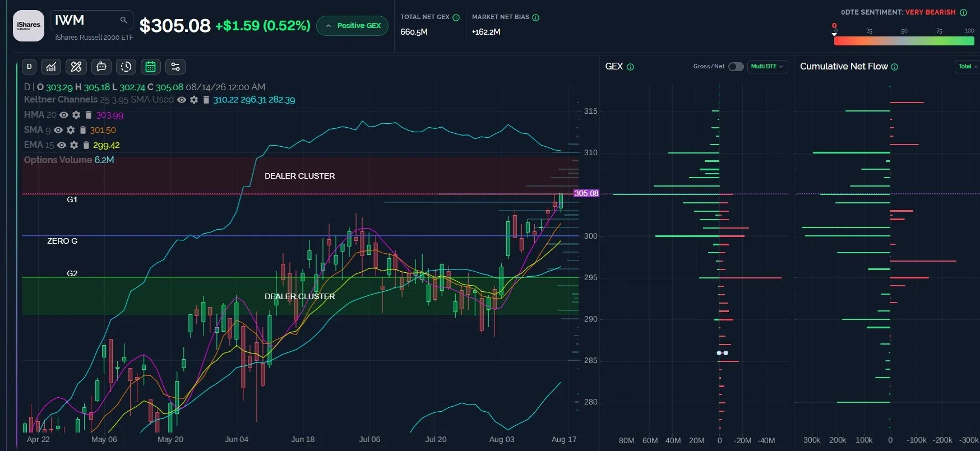Click the 301.50 SMA value
The height and width of the screenshot is (451, 980).
103,130
